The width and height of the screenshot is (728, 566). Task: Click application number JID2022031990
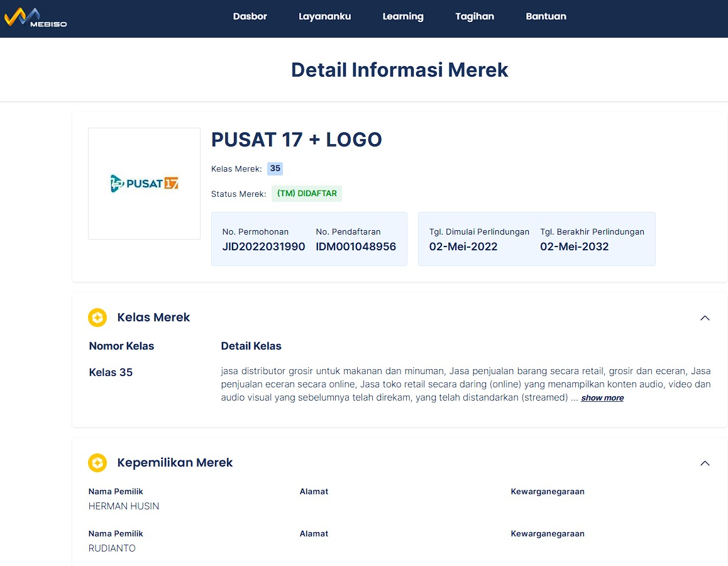pyautogui.click(x=263, y=247)
